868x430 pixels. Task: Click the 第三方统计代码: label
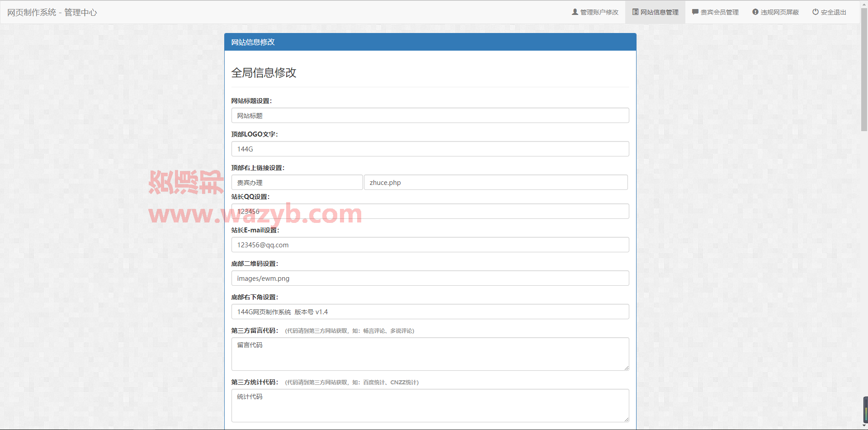tap(255, 382)
